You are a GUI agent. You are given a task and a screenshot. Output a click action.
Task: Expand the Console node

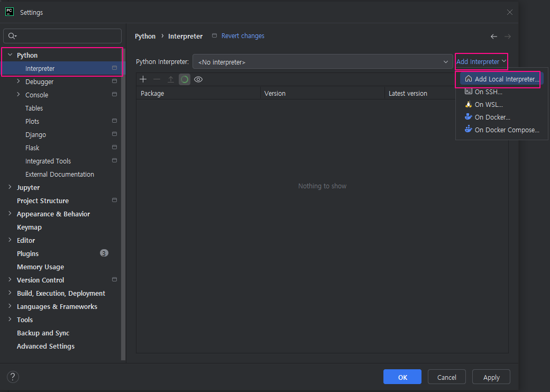point(19,94)
